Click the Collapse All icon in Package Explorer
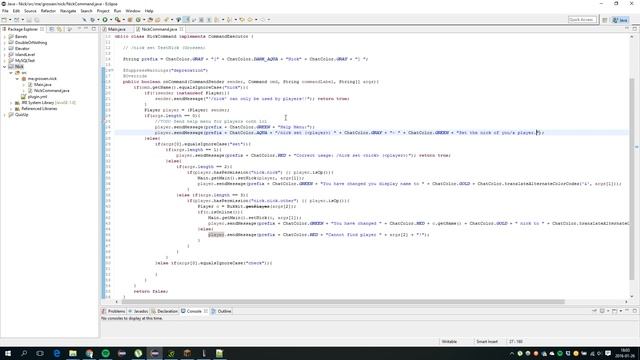Image resolution: width=640 pixels, height=360 pixels. pyautogui.click(x=52, y=29)
